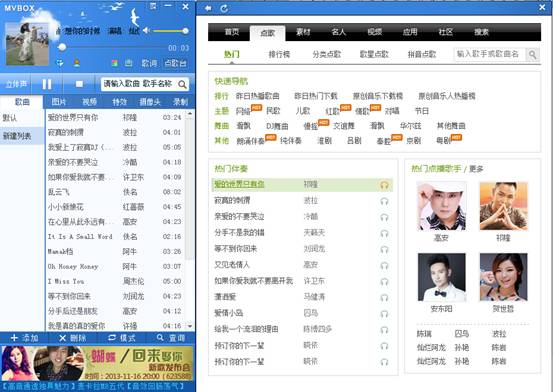Change play mode with the 模式 button
Viewport: 553px width, 392px height.
coord(122,338)
